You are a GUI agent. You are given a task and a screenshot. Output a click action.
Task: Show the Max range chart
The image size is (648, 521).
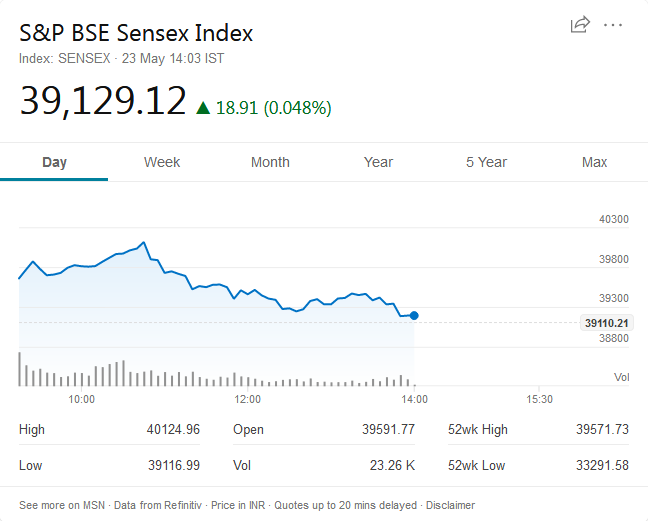[594, 162]
